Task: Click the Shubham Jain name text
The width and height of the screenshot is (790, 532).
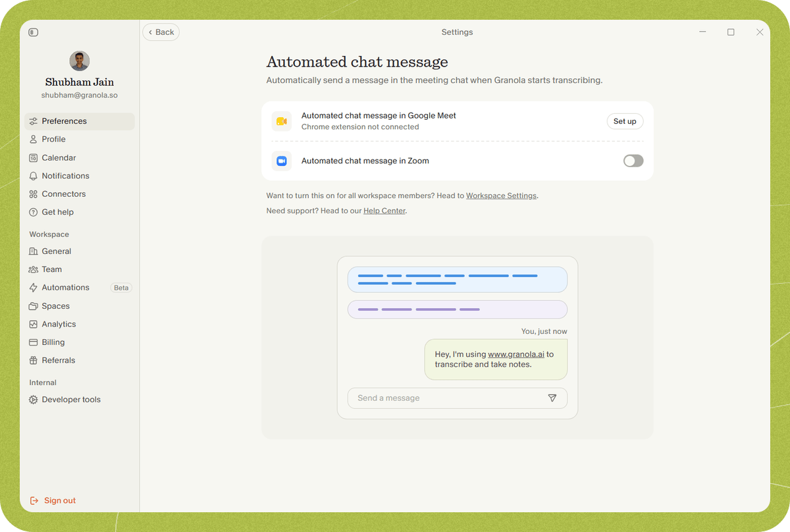Action: (x=80, y=82)
